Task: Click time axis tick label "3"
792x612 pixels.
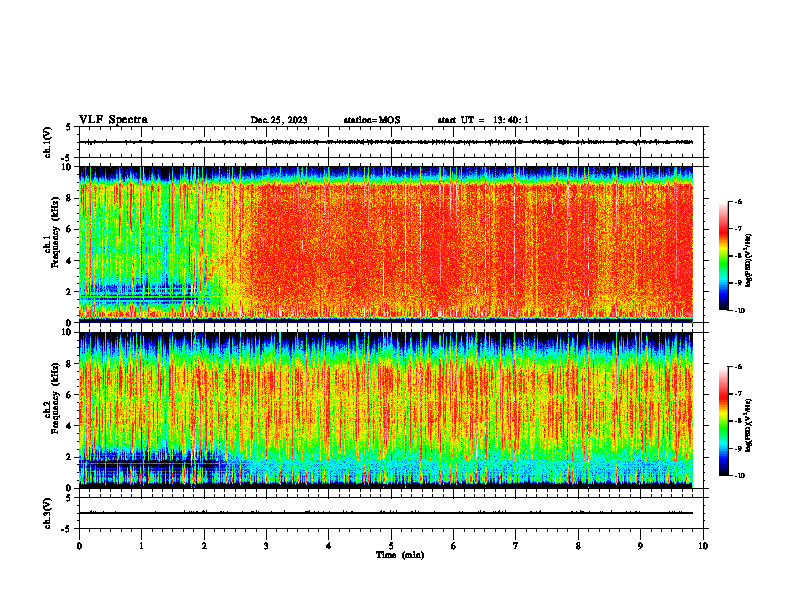Action: [x=266, y=546]
